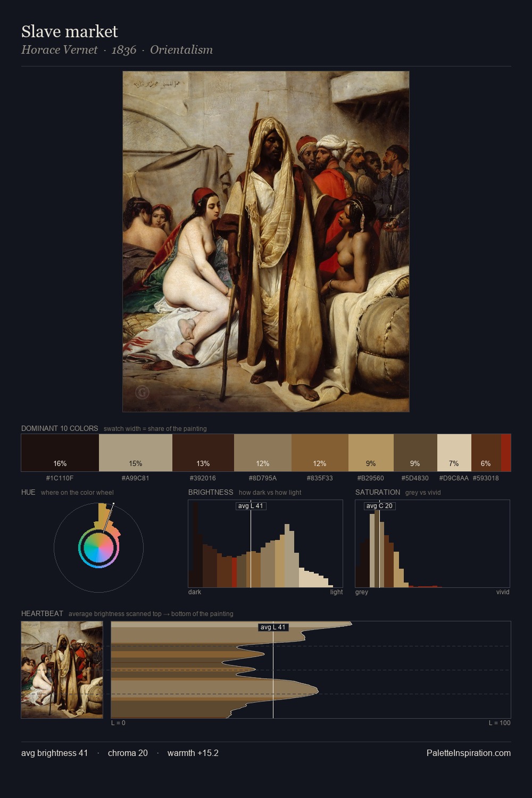Choose the #5D4830 olive-brown swatch
The image size is (532, 798).
point(415,453)
